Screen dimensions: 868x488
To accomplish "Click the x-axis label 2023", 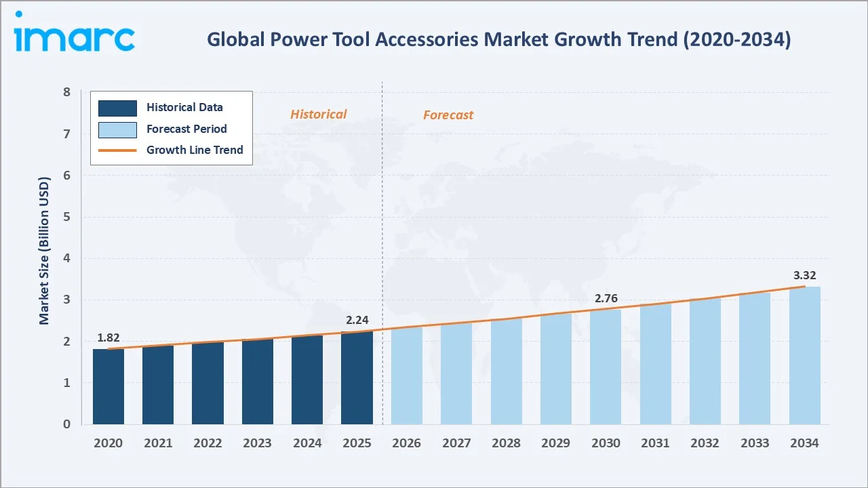I will (x=258, y=443).
